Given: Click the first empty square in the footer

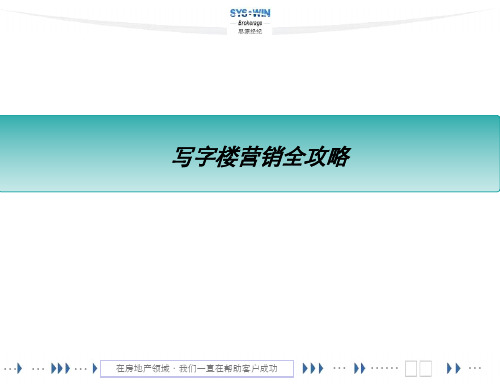Looking at the screenshot, I should pos(411,369).
